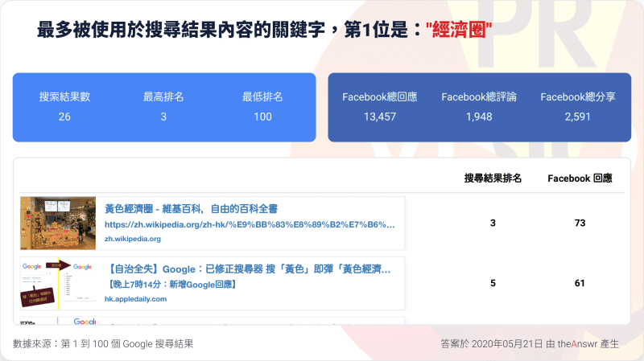Viewport: 644px width, 361px height.
Task: Click the Facebook總分享 label
Action: tap(578, 96)
